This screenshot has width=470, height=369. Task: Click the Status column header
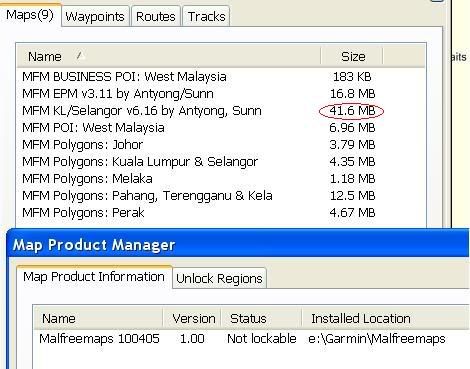(262, 319)
